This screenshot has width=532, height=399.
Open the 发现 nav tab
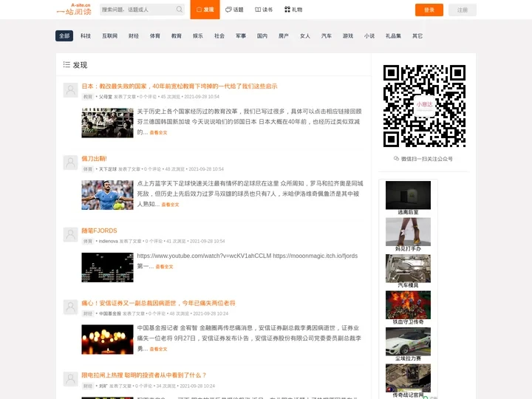click(x=205, y=10)
